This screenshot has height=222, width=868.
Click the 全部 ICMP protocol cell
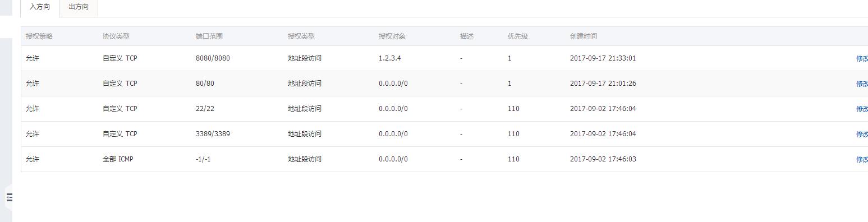pyautogui.click(x=118, y=159)
